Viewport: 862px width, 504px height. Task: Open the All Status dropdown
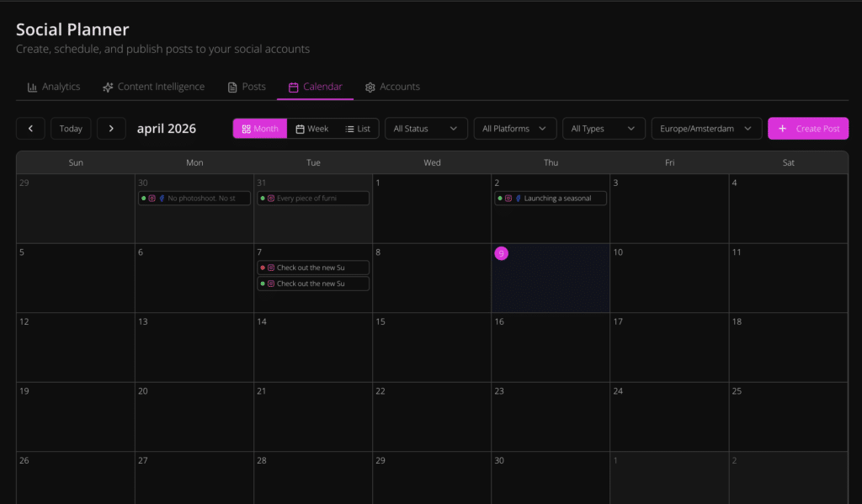point(425,129)
